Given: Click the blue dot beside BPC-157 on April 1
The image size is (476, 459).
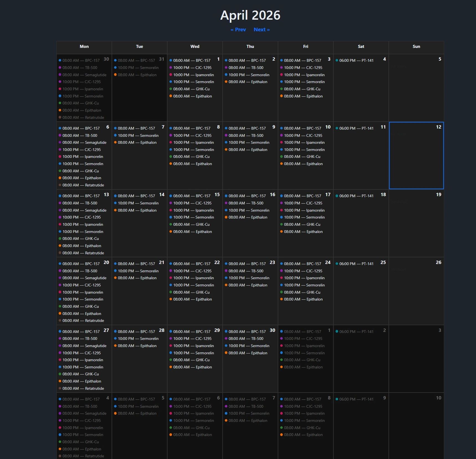Looking at the screenshot, I should [171, 60].
